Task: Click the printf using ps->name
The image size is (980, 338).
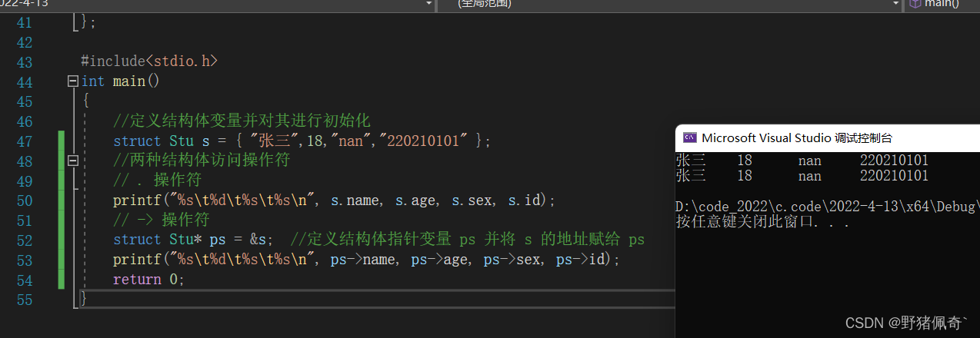Action: pos(365,260)
